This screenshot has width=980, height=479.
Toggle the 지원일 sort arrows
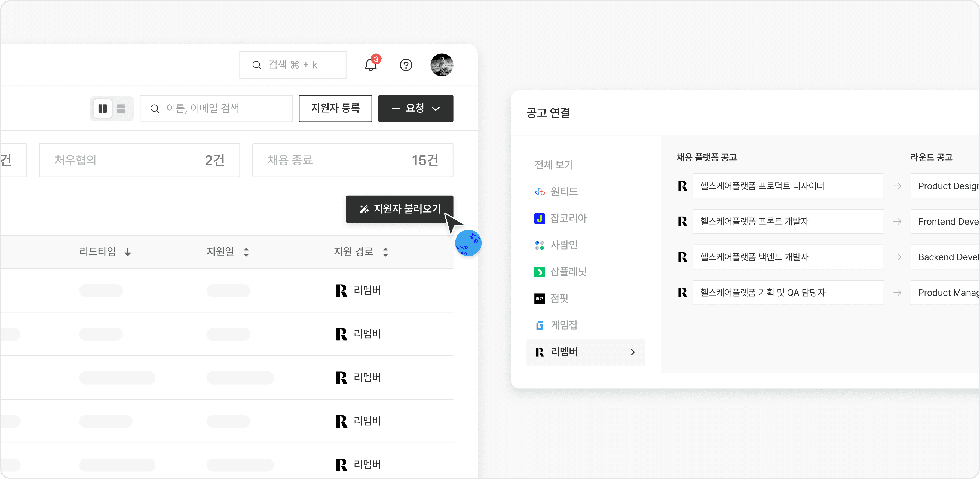[x=246, y=252]
